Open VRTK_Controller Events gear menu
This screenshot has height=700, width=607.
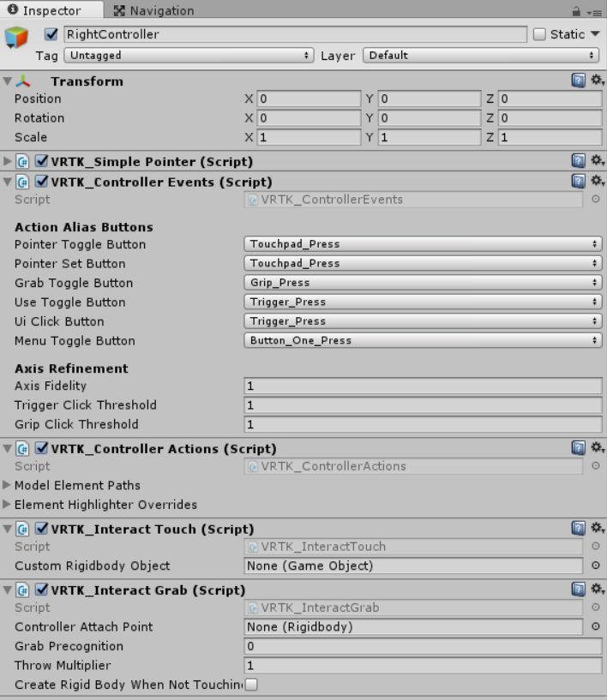coord(598,181)
